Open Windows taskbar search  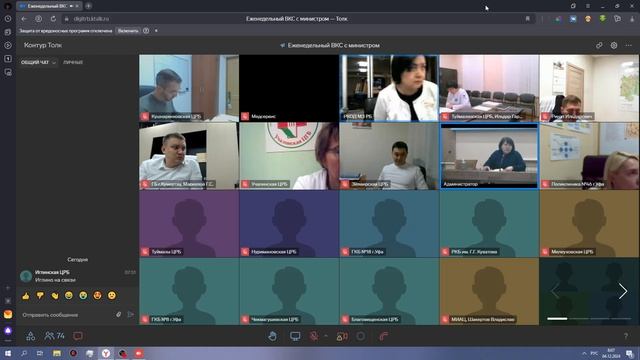coord(24,353)
